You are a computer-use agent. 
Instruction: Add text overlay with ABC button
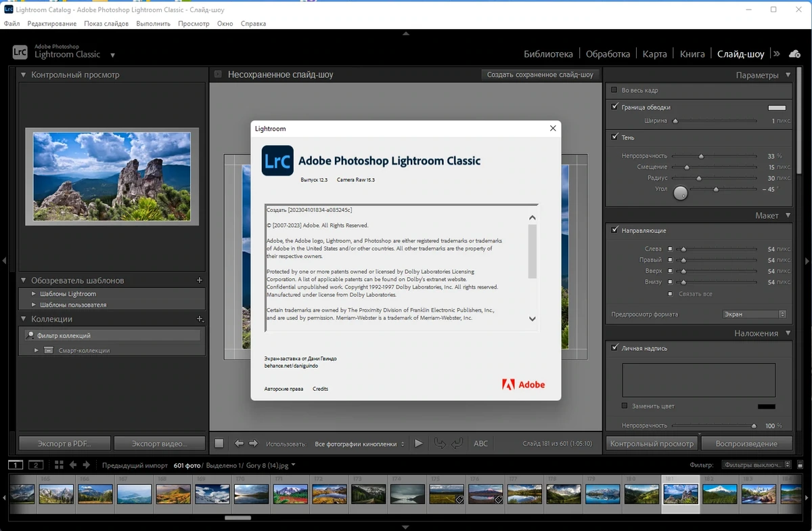pyautogui.click(x=480, y=444)
